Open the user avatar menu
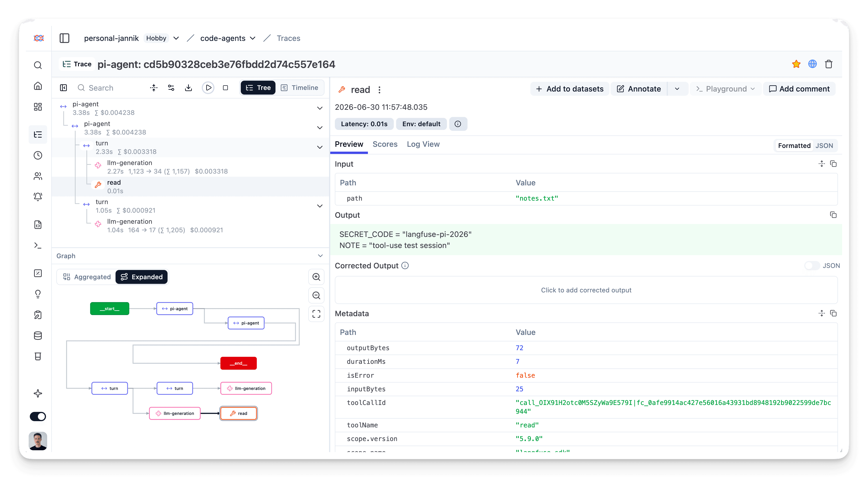 coord(38,441)
